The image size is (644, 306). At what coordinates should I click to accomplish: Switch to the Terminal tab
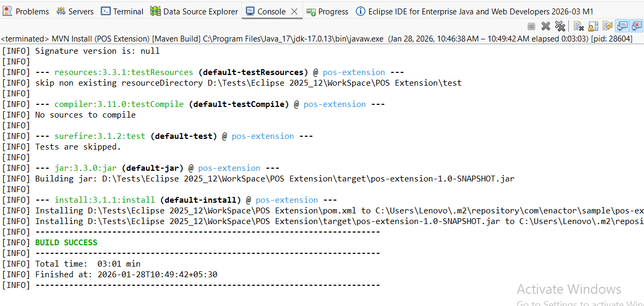[122, 11]
